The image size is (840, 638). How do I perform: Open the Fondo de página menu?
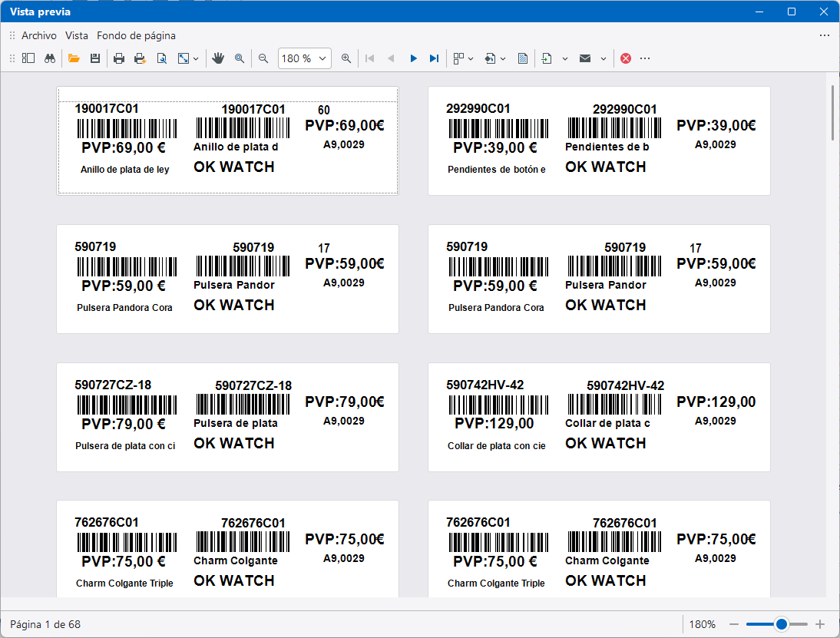point(136,35)
